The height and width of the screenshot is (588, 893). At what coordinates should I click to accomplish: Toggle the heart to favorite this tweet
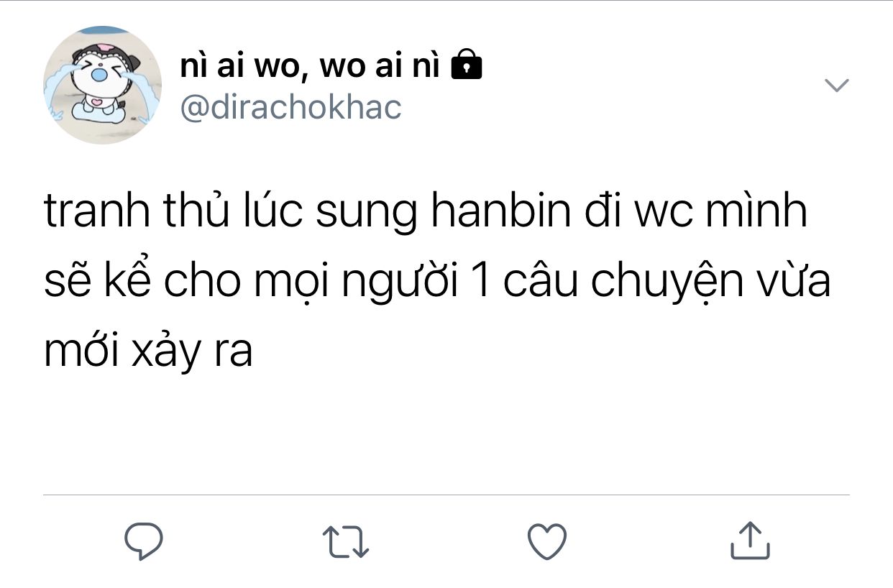click(x=547, y=542)
